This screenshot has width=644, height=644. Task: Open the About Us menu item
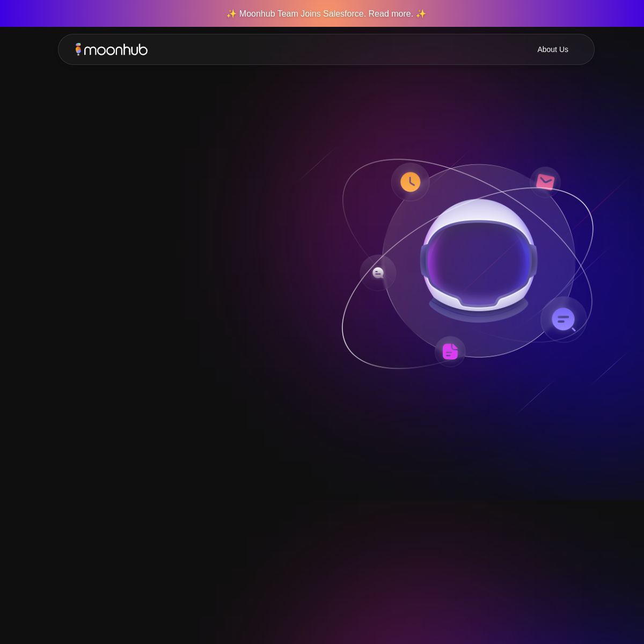[553, 49]
